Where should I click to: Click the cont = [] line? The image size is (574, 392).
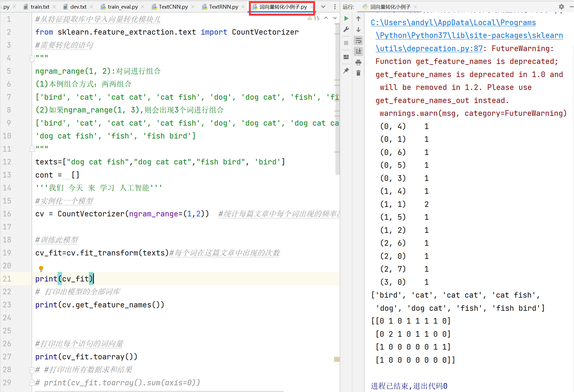[57, 175]
